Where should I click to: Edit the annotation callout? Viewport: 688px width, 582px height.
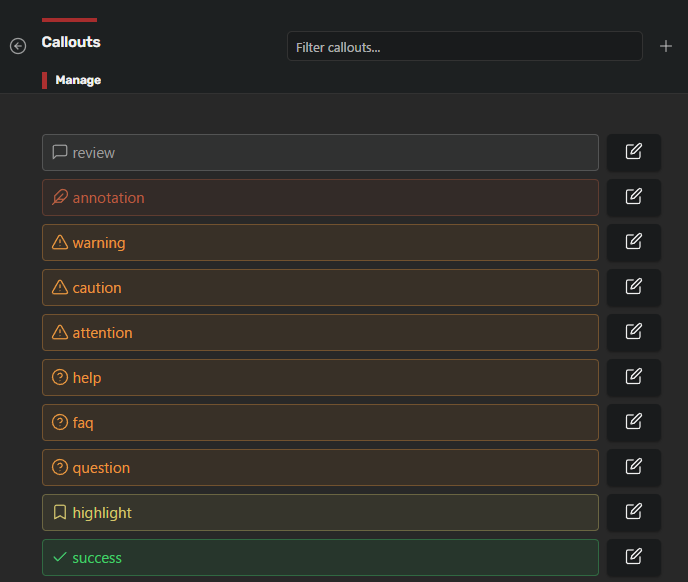pyautogui.click(x=634, y=198)
